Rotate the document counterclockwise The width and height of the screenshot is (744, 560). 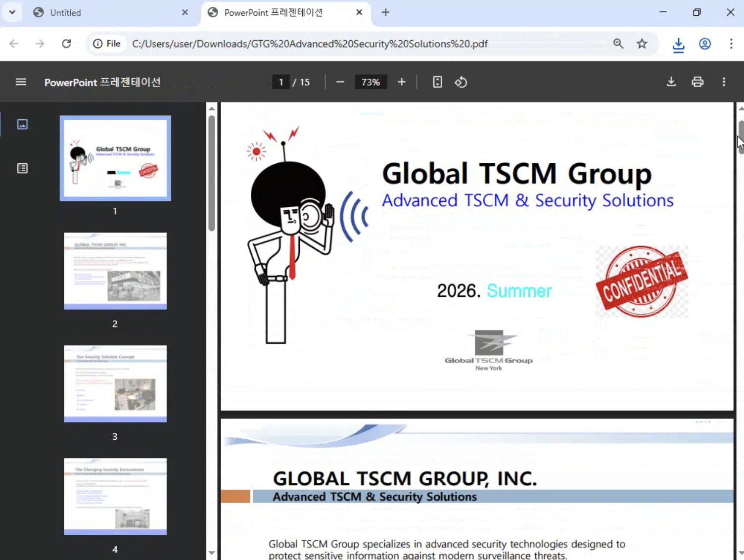461,82
